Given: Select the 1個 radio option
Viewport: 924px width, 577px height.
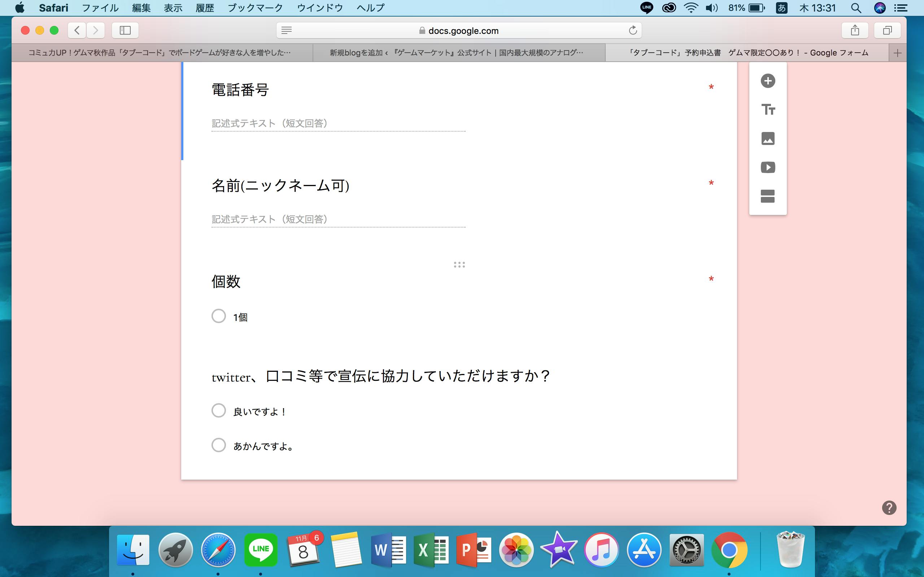Looking at the screenshot, I should (219, 316).
